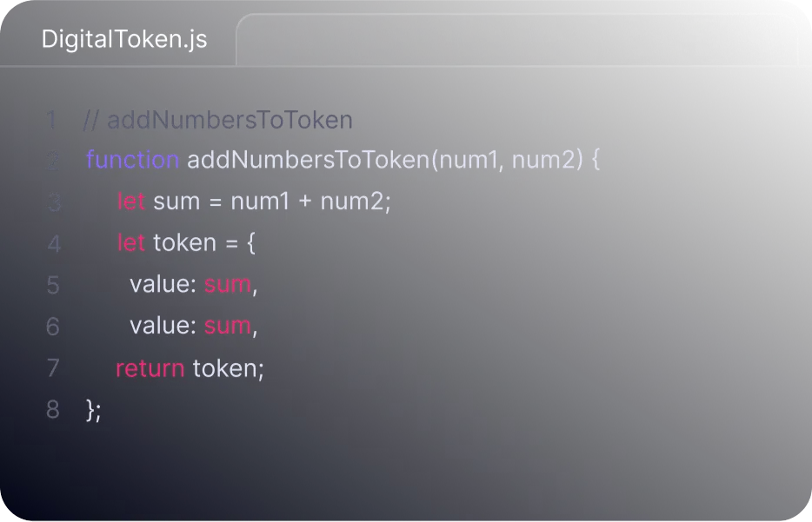Viewport: 812px width, 522px height.
Task: Click the return keyword
Action: (x=150, y=368)
